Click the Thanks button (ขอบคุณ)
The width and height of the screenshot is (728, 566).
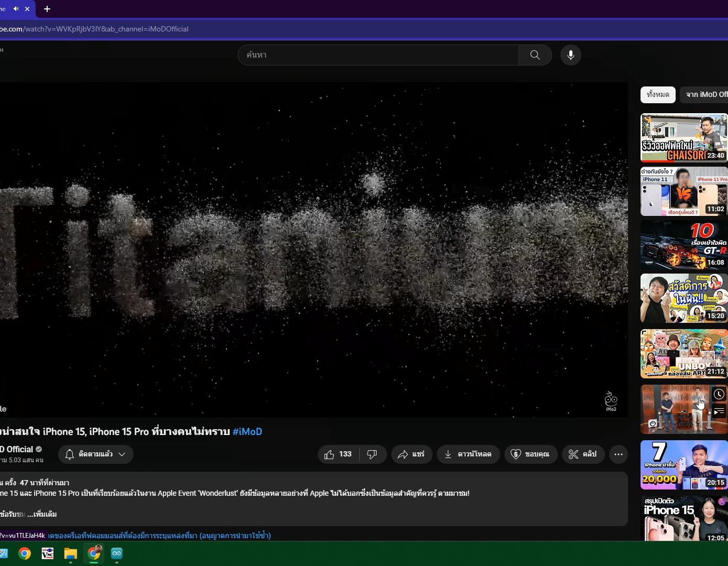[531, 454]
